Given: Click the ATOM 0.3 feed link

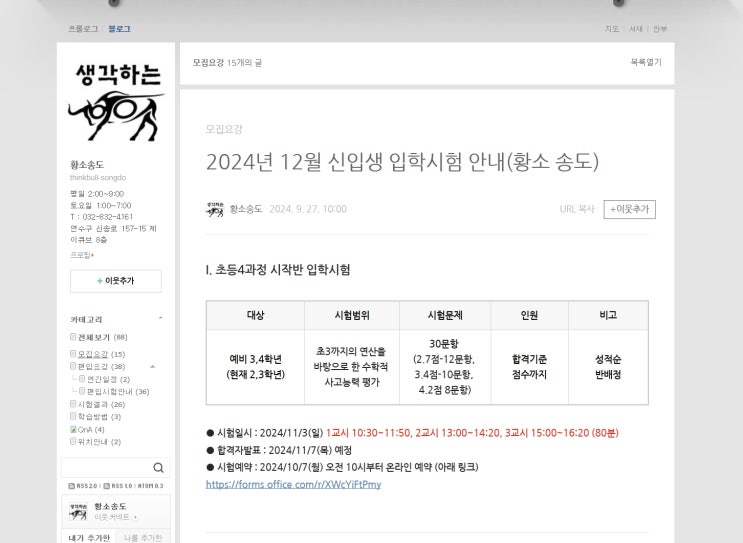Looking at the screenshot, I should click(150, 486).
